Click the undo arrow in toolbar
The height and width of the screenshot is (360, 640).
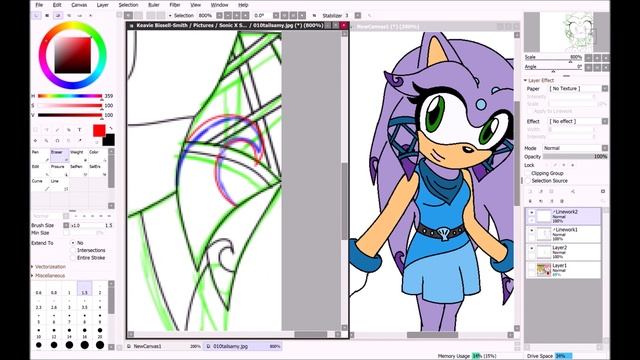pyautogui.click(x=128, y=16)
